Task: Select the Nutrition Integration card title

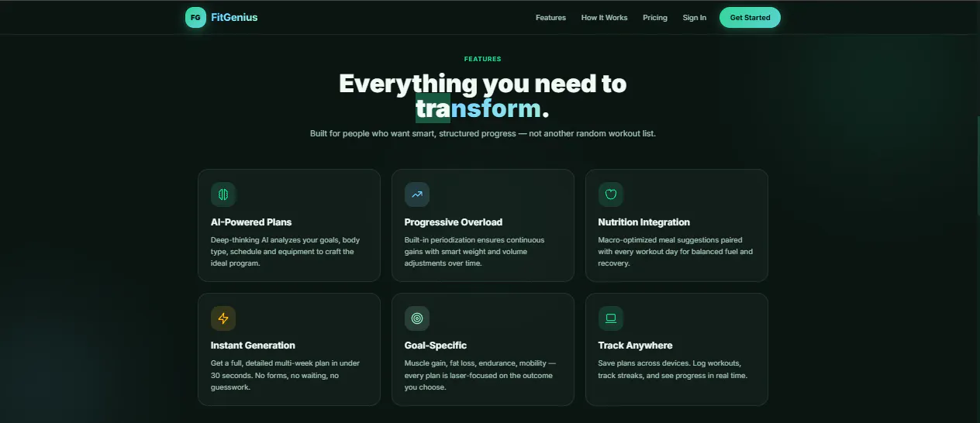Action: click(644, 222)
